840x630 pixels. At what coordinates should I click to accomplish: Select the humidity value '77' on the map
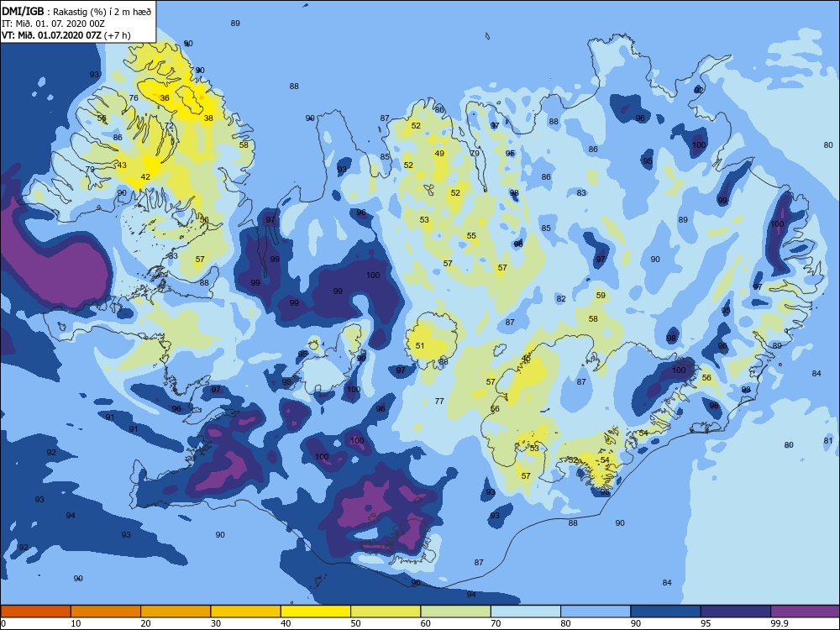point(440,401)
